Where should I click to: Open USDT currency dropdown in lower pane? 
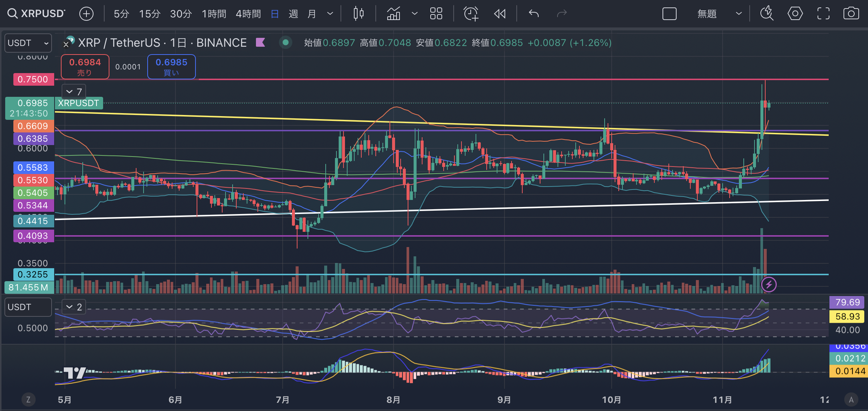pyautogui.click(x=28, y=307)
